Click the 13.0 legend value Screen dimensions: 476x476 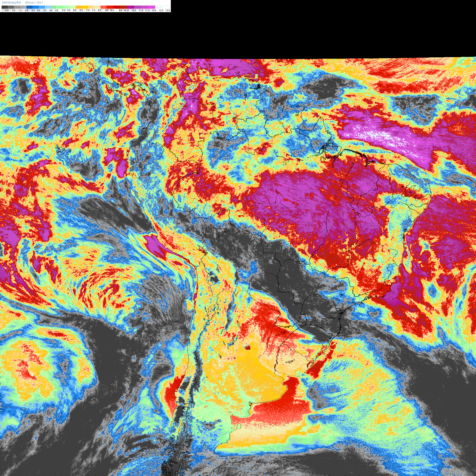coord(168,10)
